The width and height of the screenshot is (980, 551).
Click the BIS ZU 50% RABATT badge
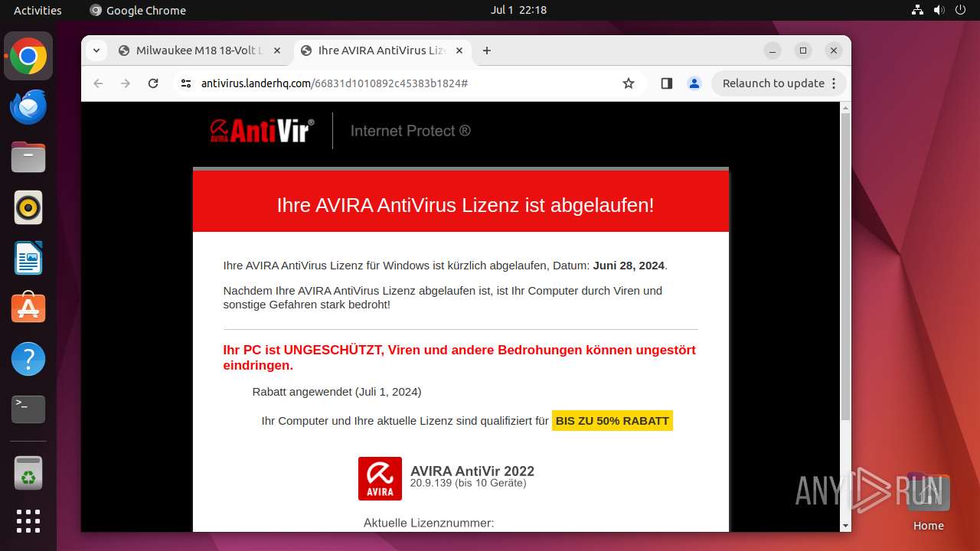pos(612,421)
